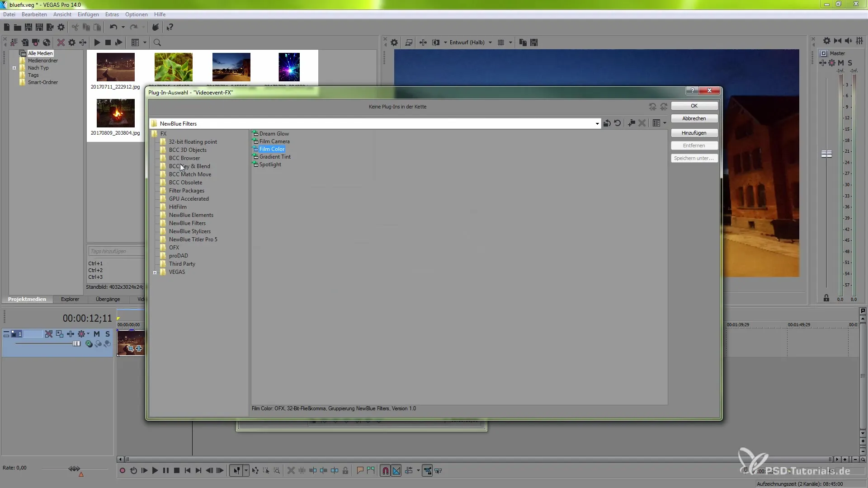Go up one folder level in plug-in dialog
Image resolution: width=868 pixels, height=488 pixels.
pyautogui.click(x=607, y=123)
